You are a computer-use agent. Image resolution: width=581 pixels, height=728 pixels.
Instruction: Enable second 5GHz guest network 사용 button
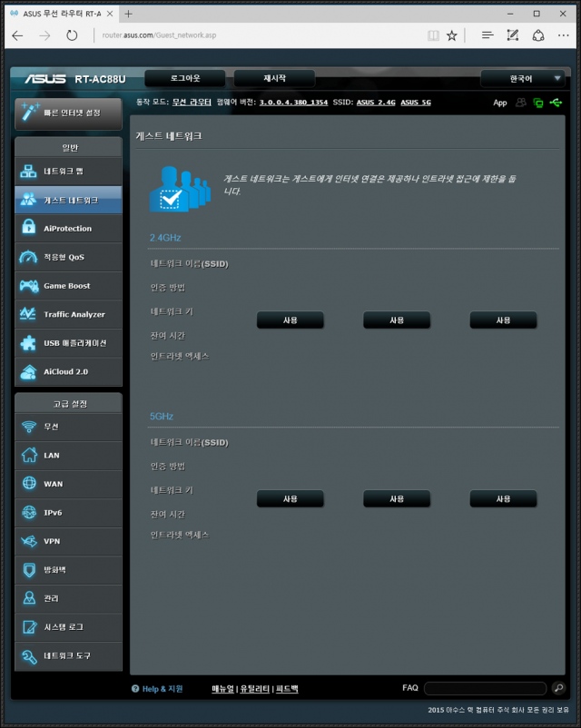click(x=397, y=498)
